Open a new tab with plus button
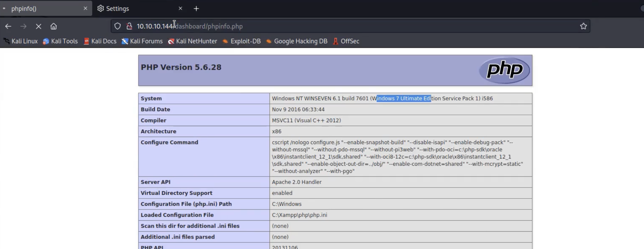Screen dimensions: 644x249 pyautogui.click(x=196, y=9)
